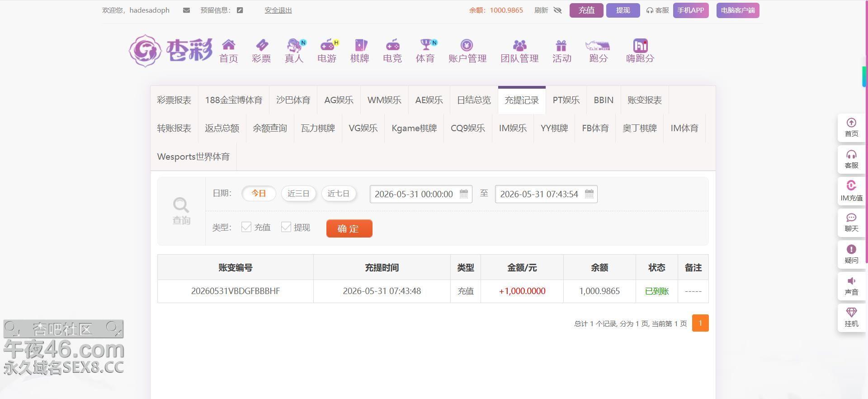
Task: Click the 手机APP button
Action: pyautogui.click(x=691, y=10)
